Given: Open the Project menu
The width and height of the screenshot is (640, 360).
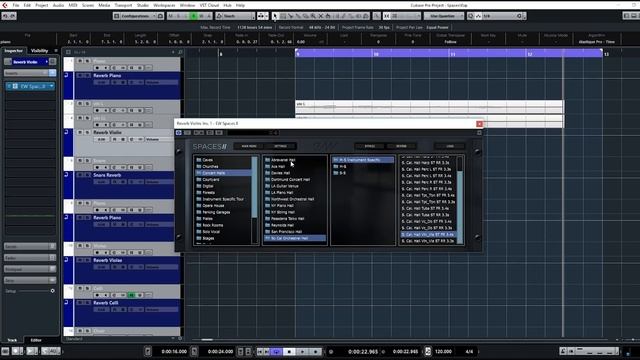Looking at the screenshot, I should pyautogui.click(x=41, y=5).
